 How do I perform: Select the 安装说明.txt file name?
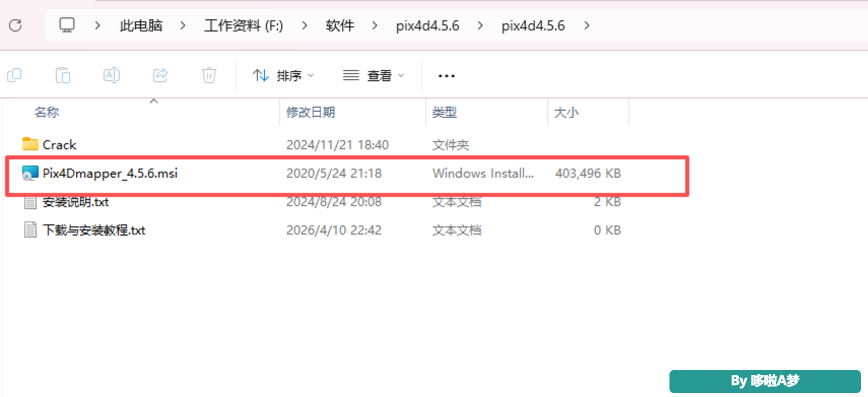tap(76, 202)
